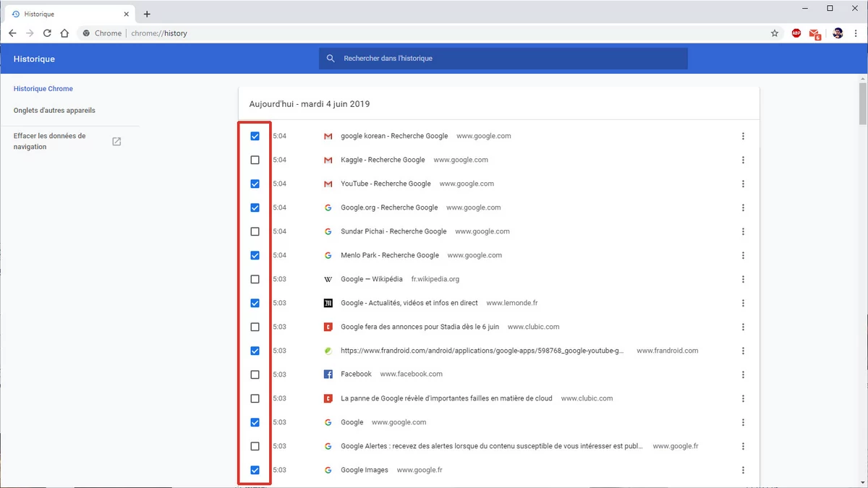This screenshot has width=868, height=488.
Task: Click the Frandroid favicon entry icon
Action: tap(328, 351)
